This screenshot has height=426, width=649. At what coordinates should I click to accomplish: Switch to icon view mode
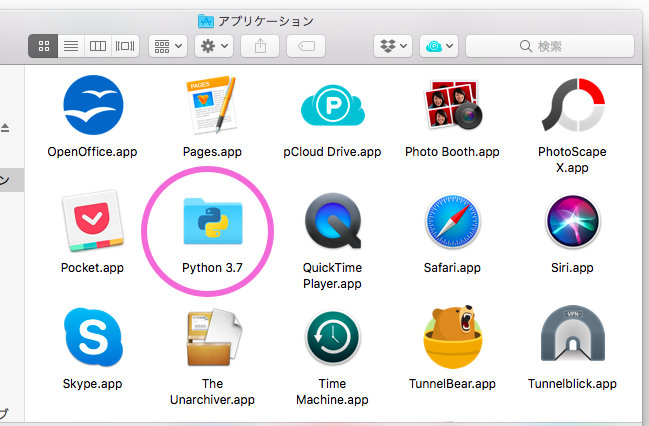coord(43,46)
